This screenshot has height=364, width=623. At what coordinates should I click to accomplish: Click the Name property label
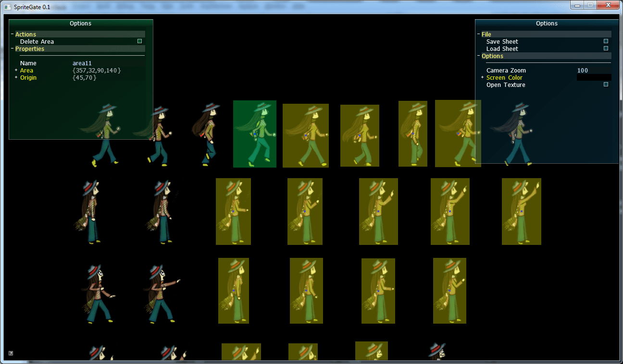pos(28,63)
